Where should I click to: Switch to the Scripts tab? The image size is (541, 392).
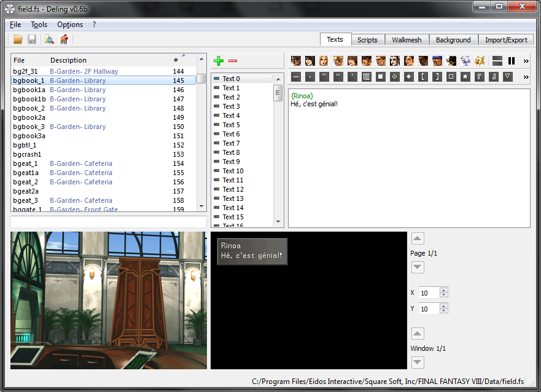(x=367, y=40)
